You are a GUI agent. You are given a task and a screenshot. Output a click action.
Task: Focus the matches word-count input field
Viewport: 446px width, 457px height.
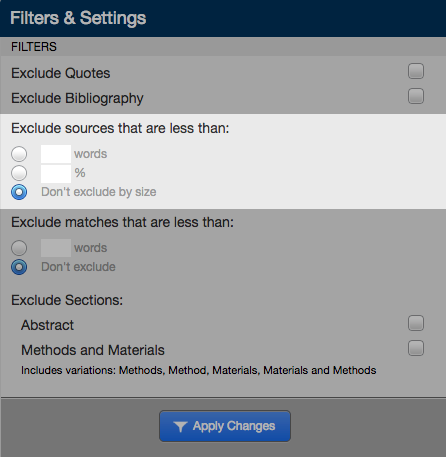pyautogui.click(x=56, y=248)
